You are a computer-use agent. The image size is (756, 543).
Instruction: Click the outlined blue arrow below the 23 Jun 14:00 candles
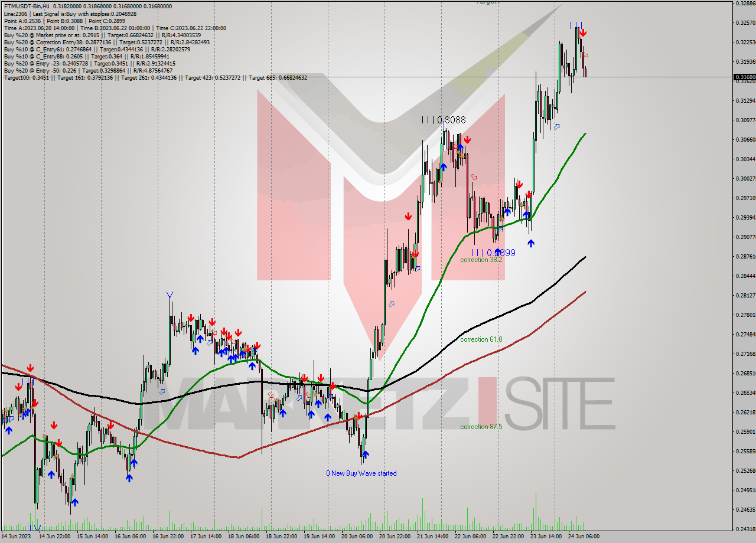tap(556, 126)
